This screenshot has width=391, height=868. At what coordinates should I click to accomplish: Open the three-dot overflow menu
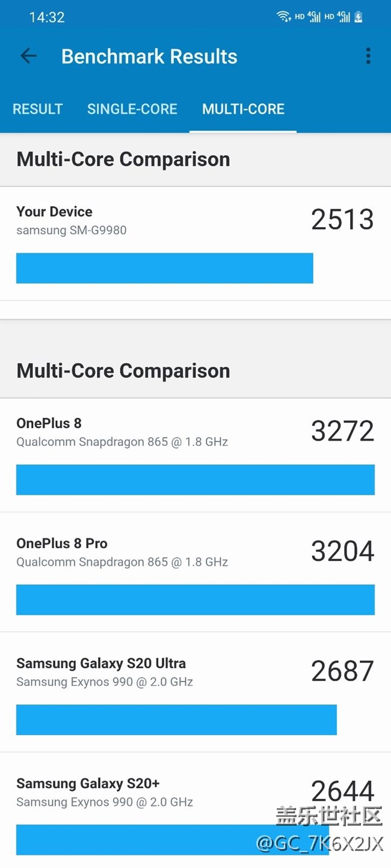[x=368, y=57]
